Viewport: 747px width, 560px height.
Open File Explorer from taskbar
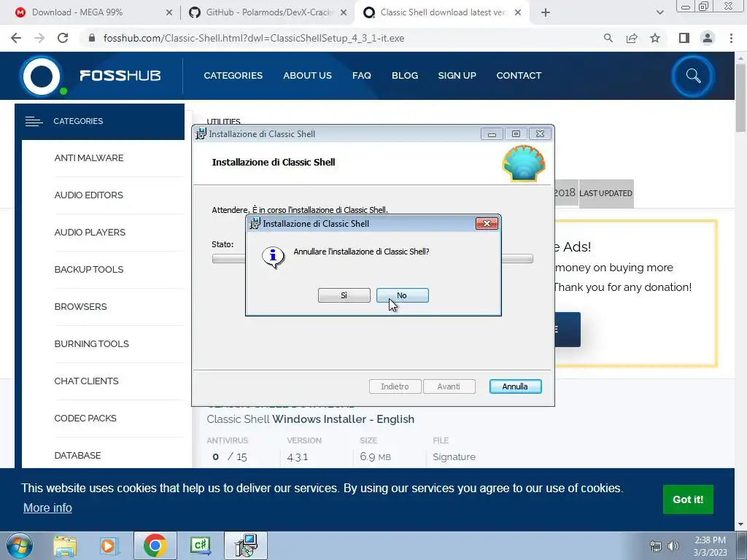[x=65, y=545]
